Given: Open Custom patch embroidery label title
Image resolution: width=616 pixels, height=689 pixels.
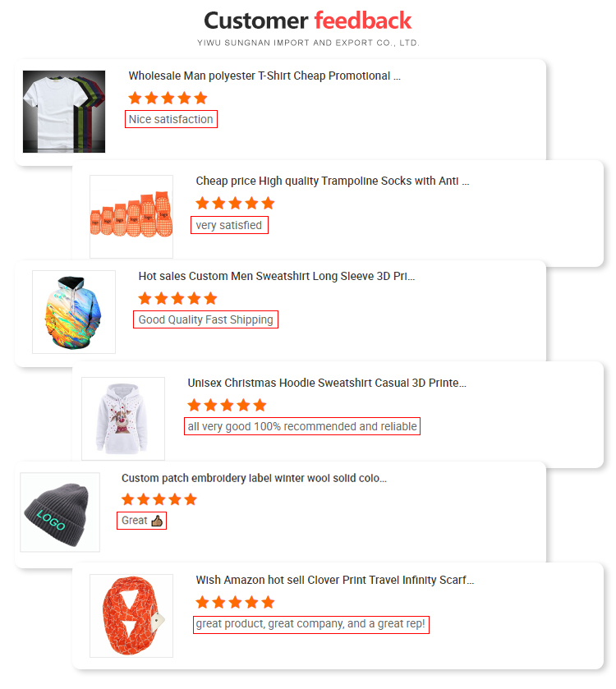Looking at the screenshot, I should click(254, 478).
